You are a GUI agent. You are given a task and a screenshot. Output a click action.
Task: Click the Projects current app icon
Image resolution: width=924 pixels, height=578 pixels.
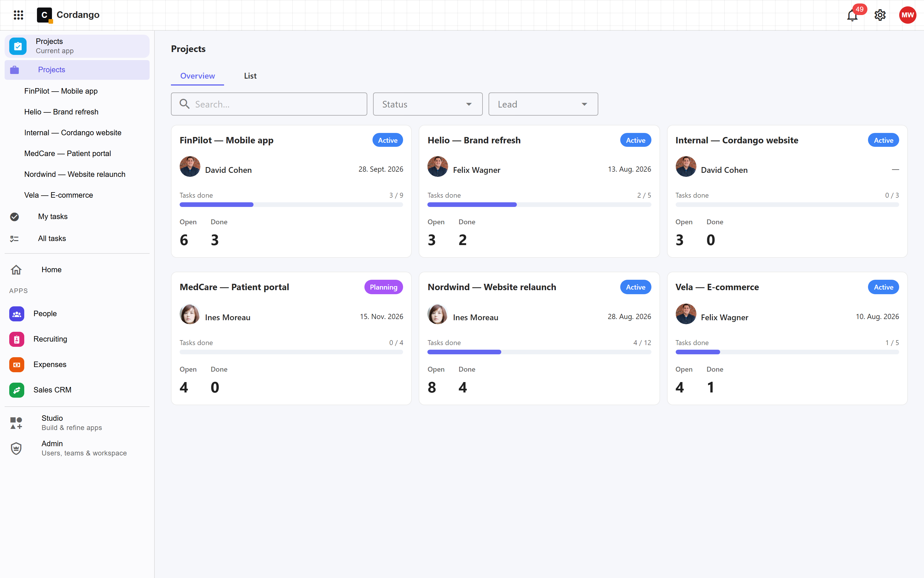tap(18, 46)
